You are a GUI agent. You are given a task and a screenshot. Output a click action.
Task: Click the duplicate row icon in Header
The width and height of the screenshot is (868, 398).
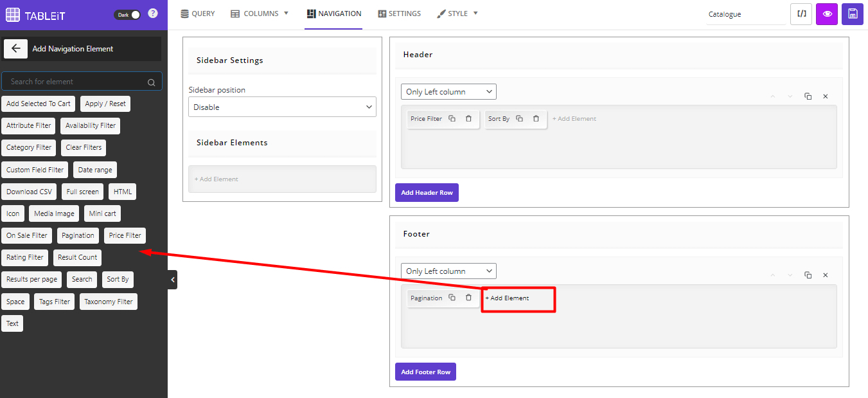tap(808, 96)
